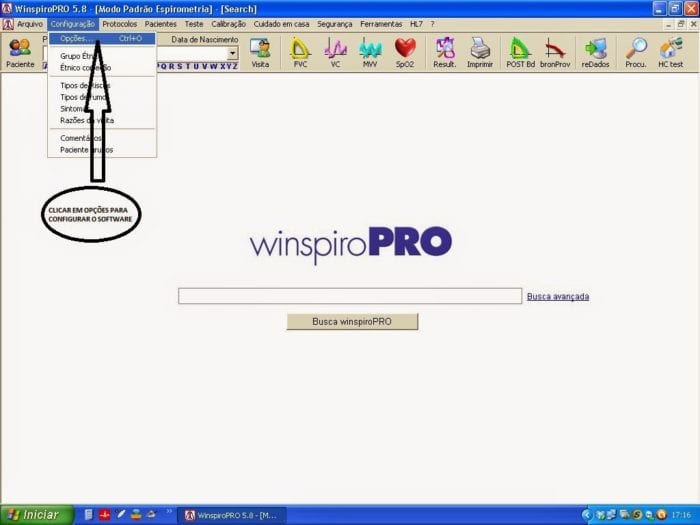Expand the quick launch chevron

point(169,512)
